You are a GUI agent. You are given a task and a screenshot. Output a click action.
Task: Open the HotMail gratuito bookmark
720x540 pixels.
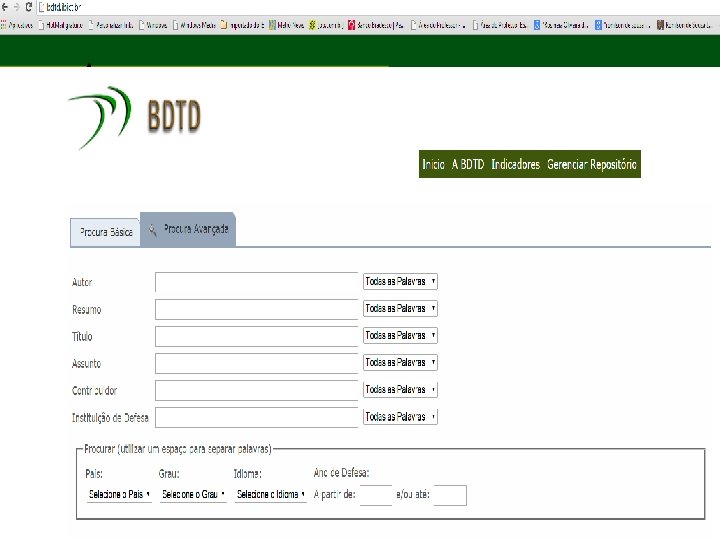point(61,25)
